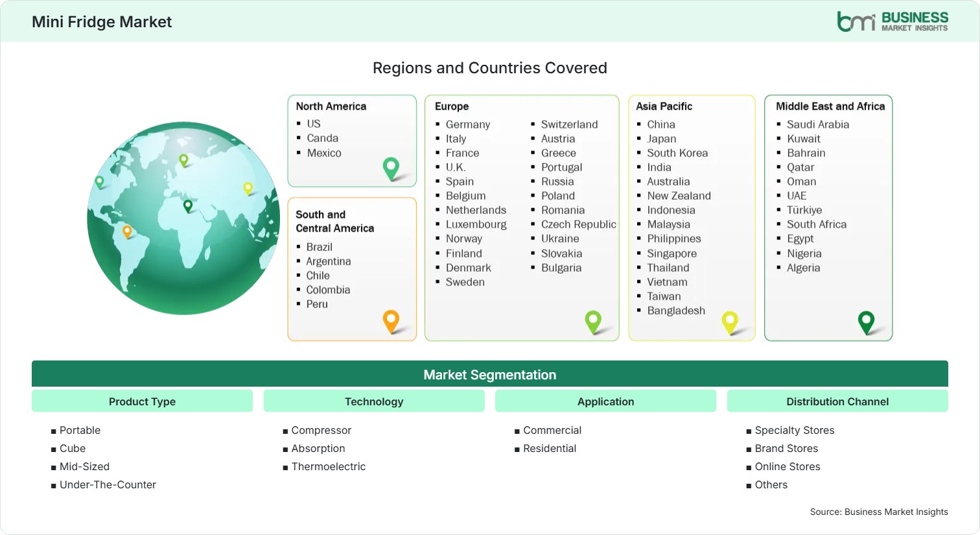Click 'Cube' under Product Type

[73, 449]
